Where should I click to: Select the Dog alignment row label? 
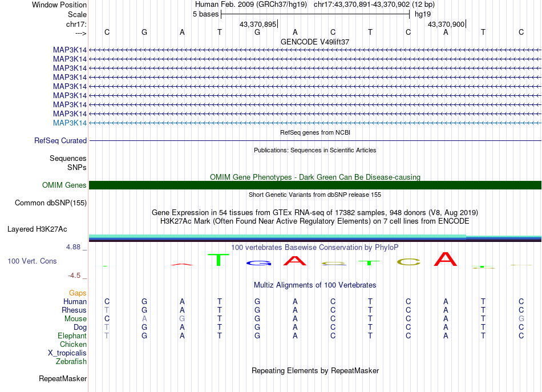pyautogui.click(x=80, y=328)
